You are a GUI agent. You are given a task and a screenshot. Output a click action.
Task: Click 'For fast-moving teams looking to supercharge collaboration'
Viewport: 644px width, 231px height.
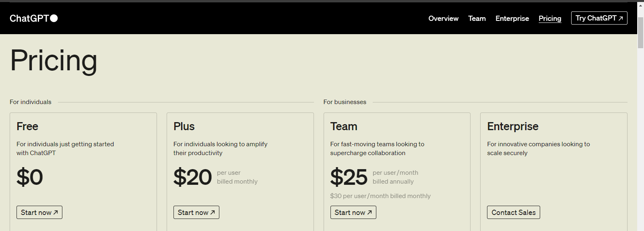(x=377, y=149)
